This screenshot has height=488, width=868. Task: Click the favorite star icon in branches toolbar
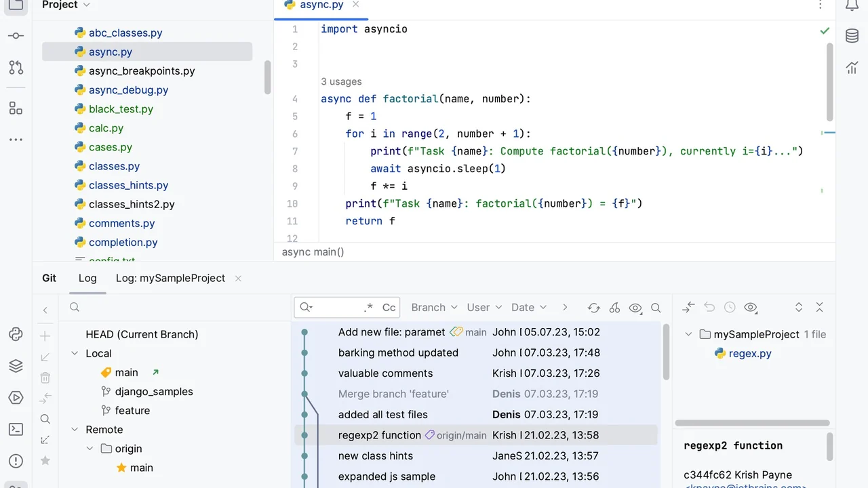(45, 461)
